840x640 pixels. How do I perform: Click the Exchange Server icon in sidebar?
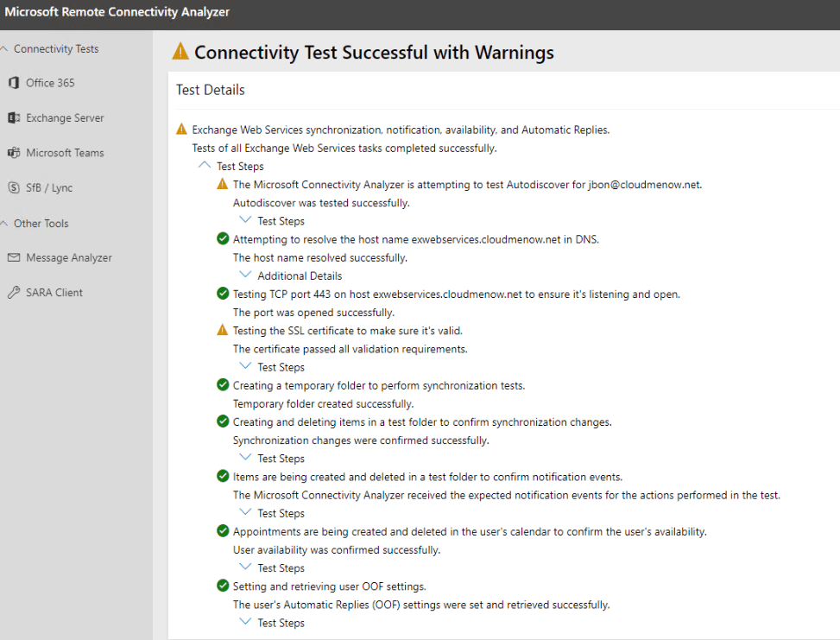(13, 118)
